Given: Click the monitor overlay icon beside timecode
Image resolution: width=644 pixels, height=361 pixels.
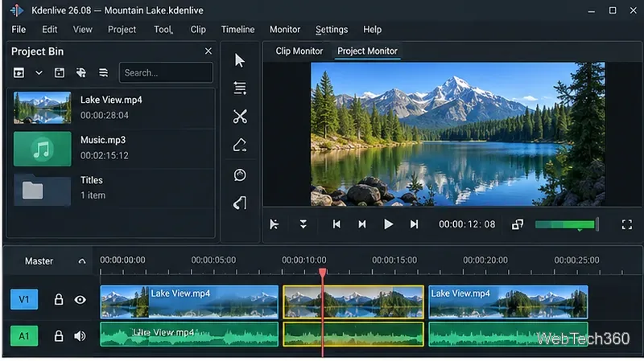Looking at the screenshot, I should click(518, 224).
